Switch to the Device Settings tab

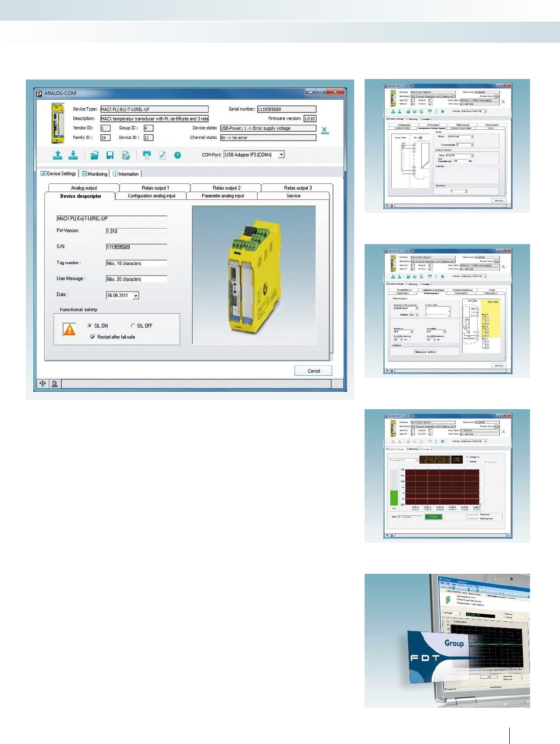coord(58,174)
